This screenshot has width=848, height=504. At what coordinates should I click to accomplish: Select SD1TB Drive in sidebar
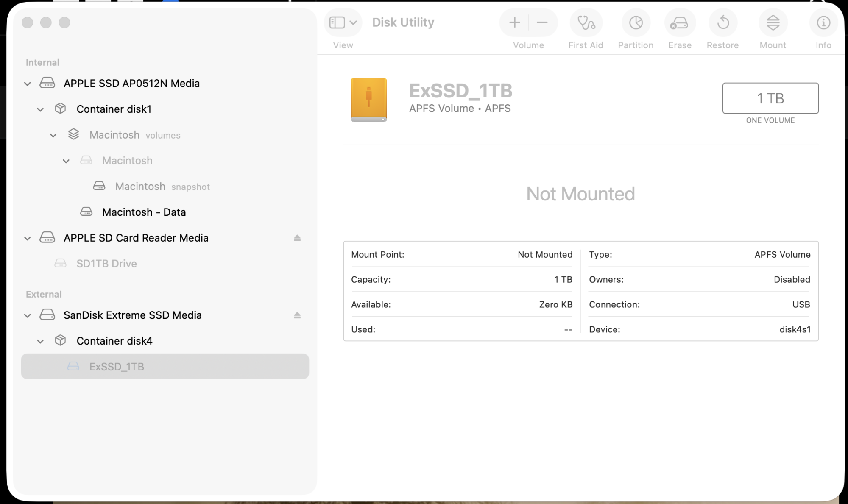106,264
